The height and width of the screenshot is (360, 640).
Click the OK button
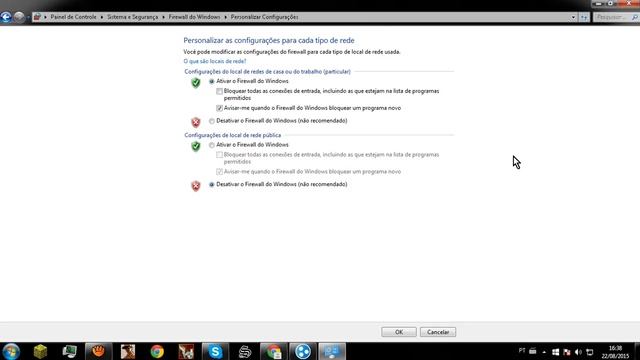tap(399, 332)
